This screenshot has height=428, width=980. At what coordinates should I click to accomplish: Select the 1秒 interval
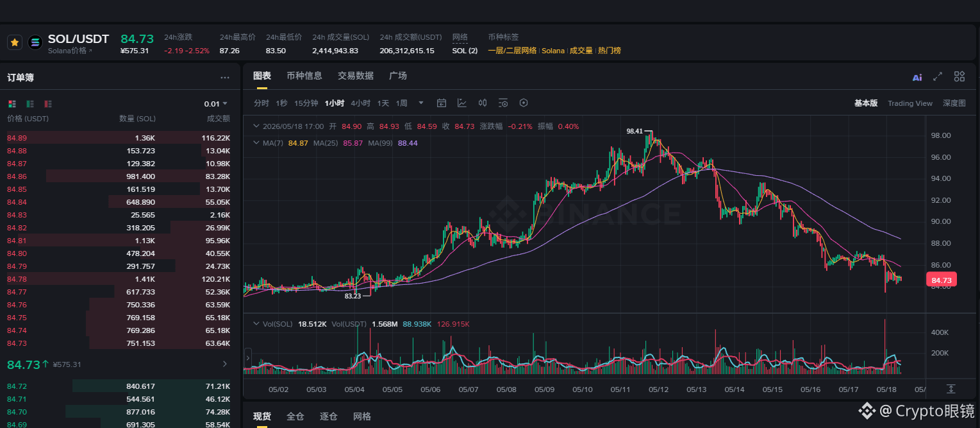pyautogui.click(x=281, y=103)
